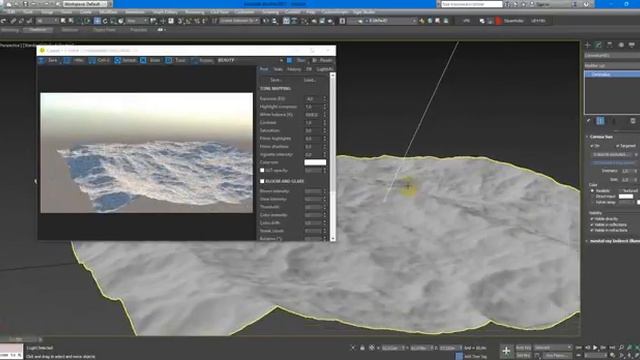Click Undo arrow in main toolbar

point(4,21)
